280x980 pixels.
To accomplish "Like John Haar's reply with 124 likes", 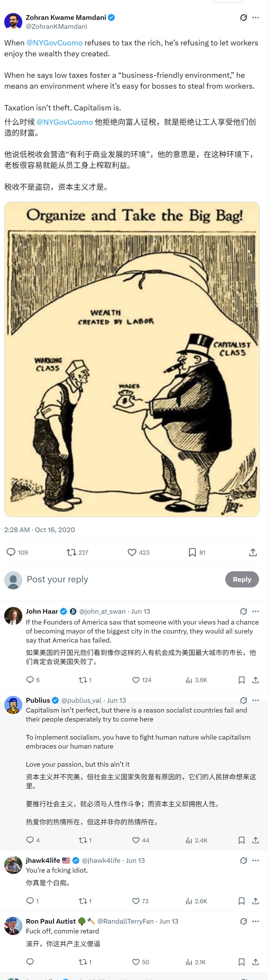I will [x=136, y=680].
